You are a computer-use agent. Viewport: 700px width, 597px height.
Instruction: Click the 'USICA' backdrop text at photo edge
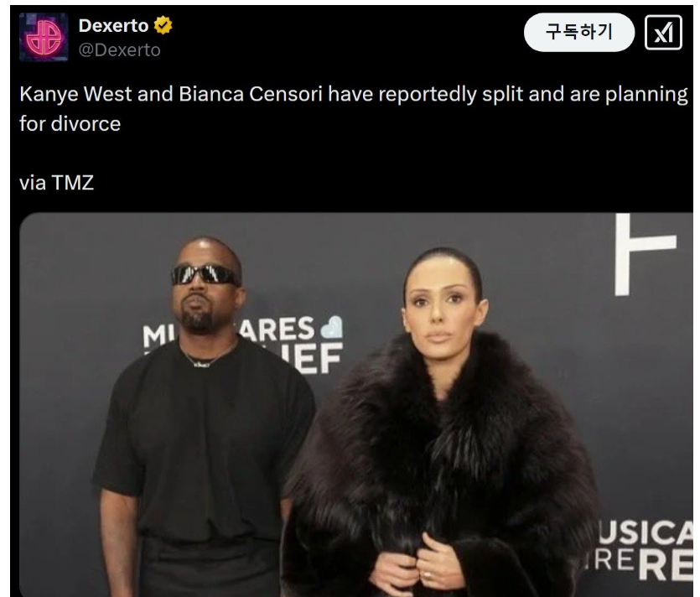pyautogui.click(x=646, y=532)
